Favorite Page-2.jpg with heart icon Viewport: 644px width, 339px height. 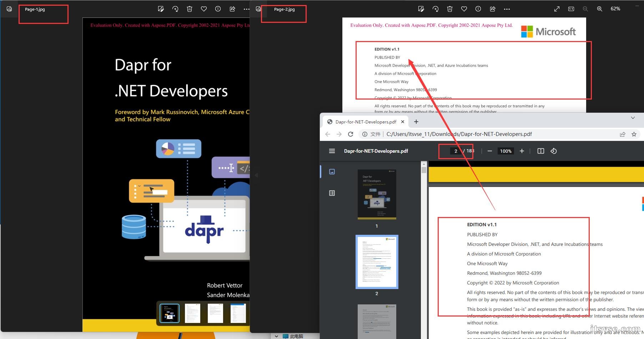tap(464, 9)
